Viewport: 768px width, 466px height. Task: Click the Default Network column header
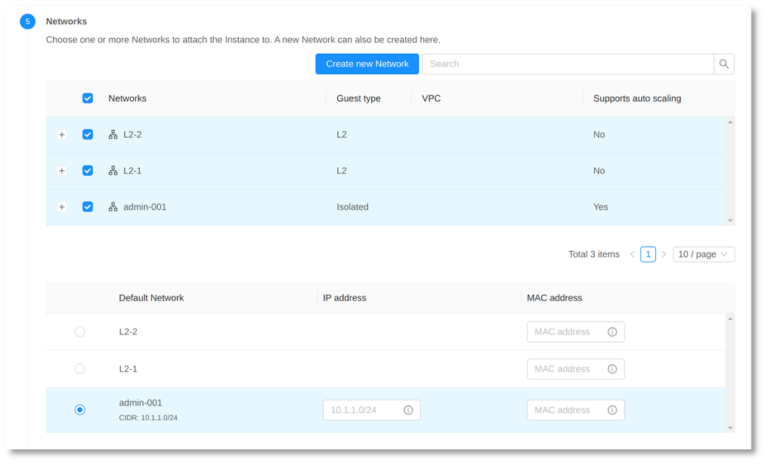[151, 298]
